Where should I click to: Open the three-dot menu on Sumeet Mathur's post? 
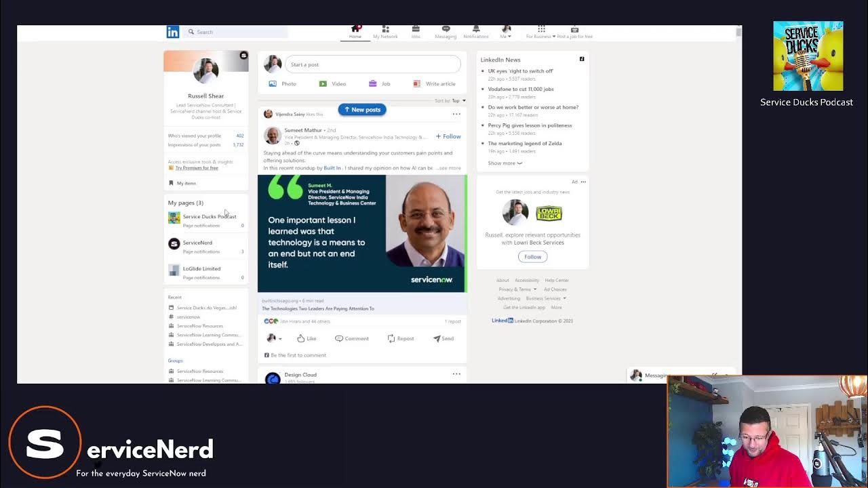pos(456,114)
